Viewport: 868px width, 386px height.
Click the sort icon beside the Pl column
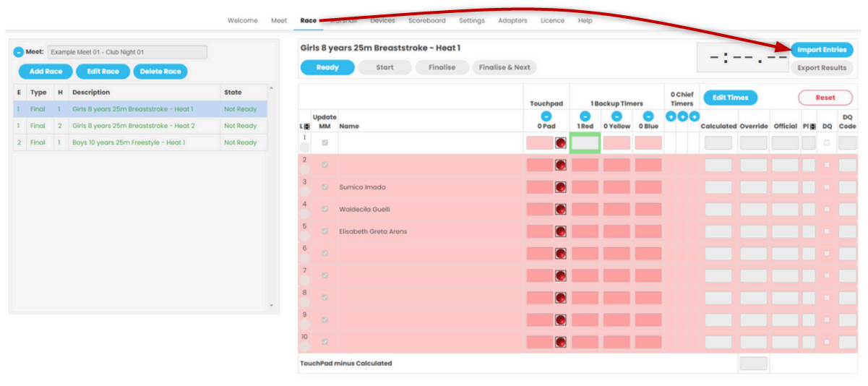[x=812, y=126]
